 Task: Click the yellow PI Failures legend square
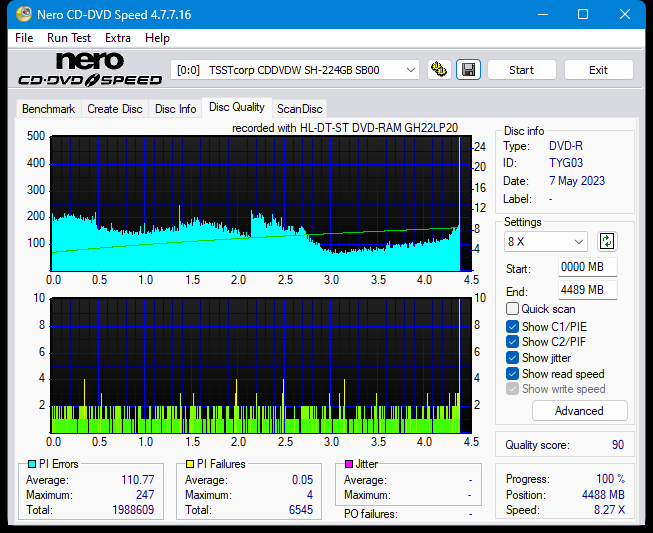(x=190, y=464)
